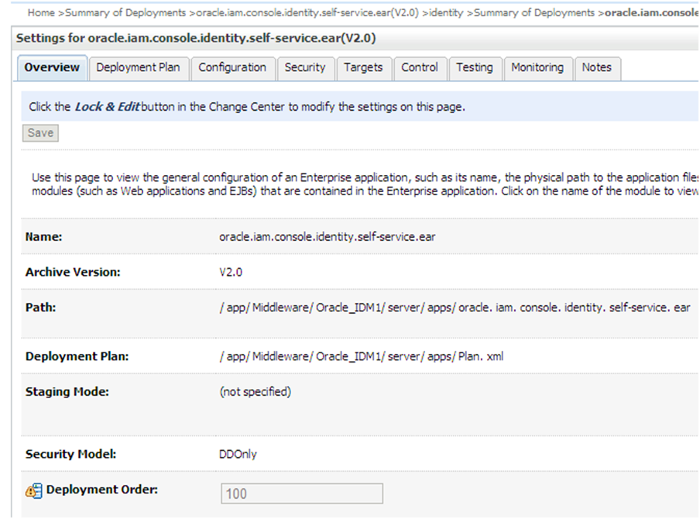The image size is (700, 519).
Task: Click the Archive Version label
Action: [73, 272]
